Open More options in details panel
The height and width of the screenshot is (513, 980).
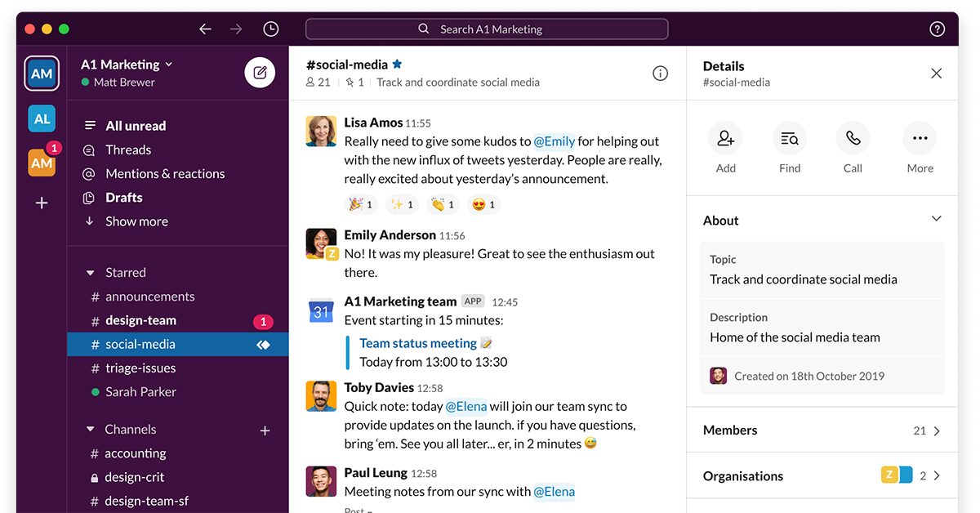coord(920,138)
